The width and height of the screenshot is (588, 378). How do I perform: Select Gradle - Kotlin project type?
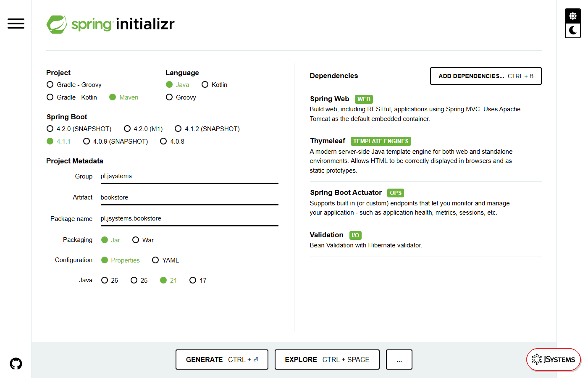click(x=72, y=97)
